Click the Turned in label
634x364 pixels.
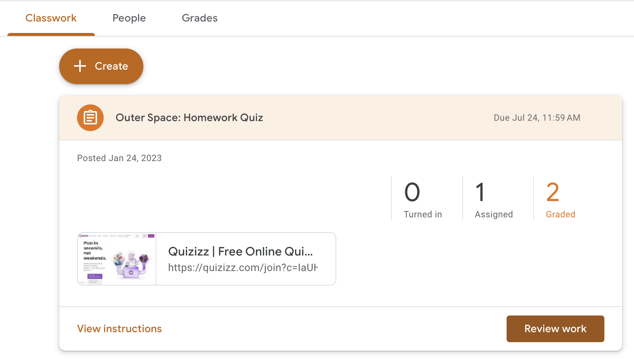423,214
